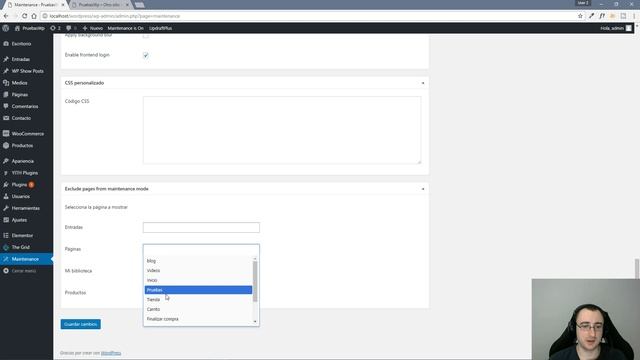
Task: Open WP Show Posts in sidebar
Action: (x=27, y=71)
